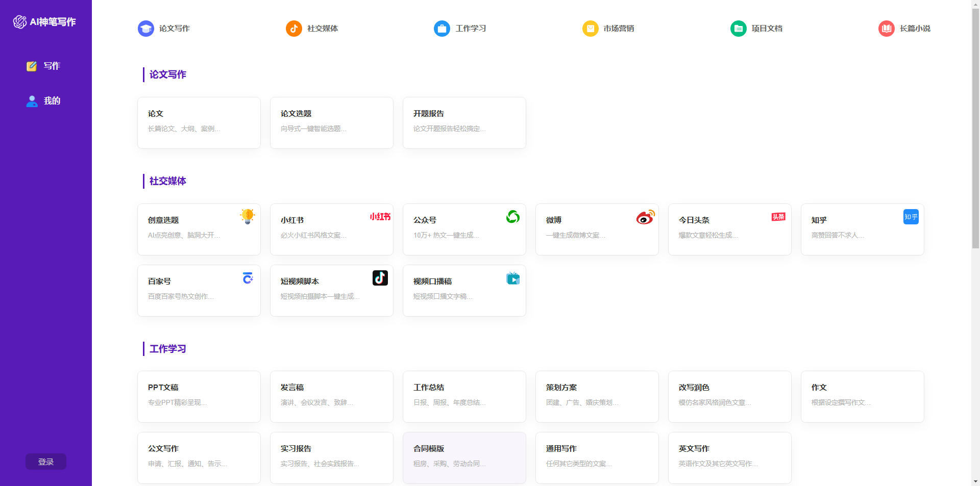Click the 百家号 blue logo icon
Screen dimensions: 980x486
point(248,278)
